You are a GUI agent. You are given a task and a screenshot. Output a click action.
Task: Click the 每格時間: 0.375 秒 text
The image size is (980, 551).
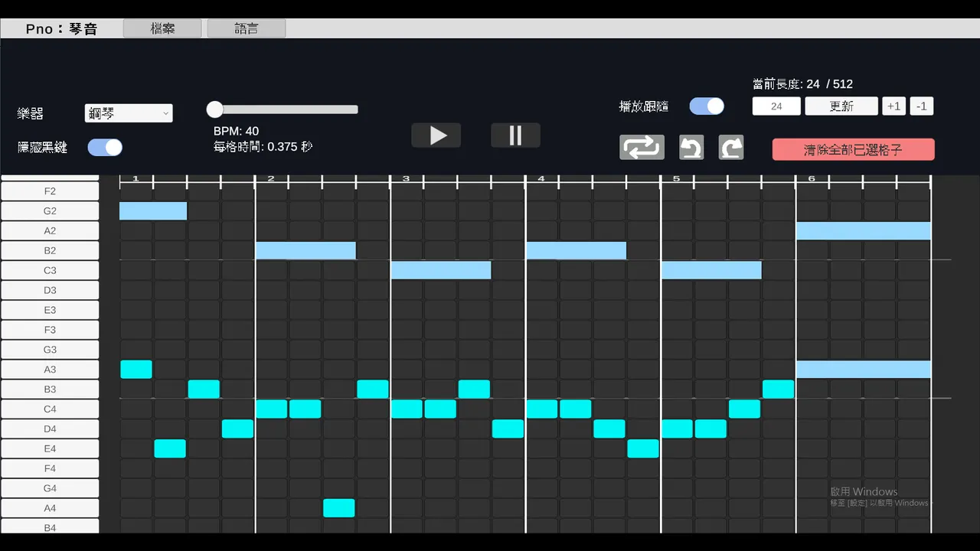point(263,147)
